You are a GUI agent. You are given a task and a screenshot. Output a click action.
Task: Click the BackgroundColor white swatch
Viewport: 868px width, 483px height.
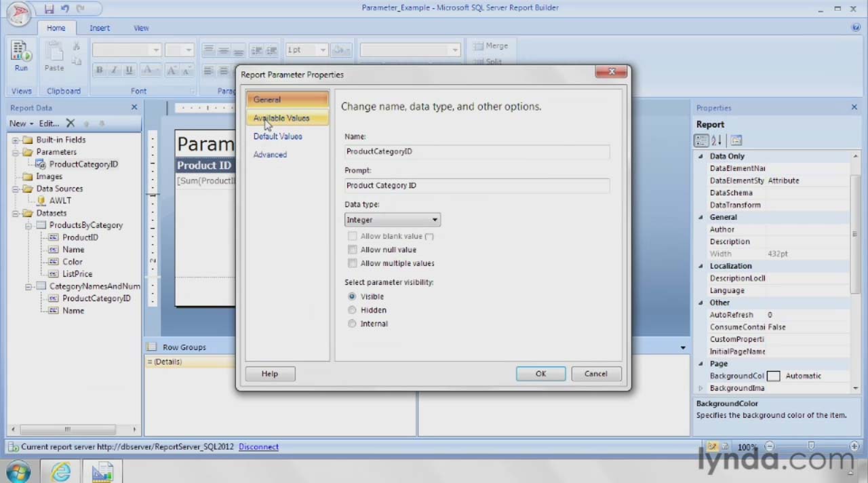click(773, 376)
